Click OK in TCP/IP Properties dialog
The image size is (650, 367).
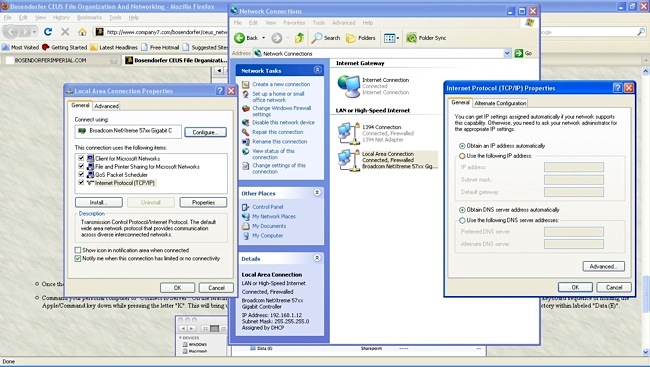coord(575,287)
